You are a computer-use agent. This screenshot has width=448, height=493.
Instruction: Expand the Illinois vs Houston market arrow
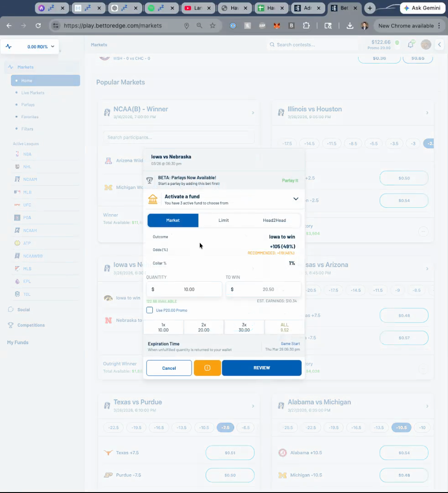(427, 113)
